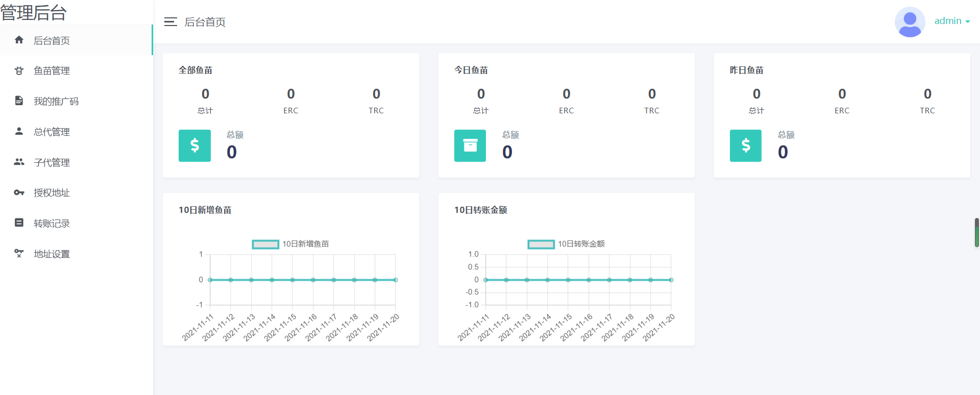Viewport: 980px width, 395px height.
Task: Click the key icon beside 授权地址
Action: pyautogui.click(x=19, y=192)
